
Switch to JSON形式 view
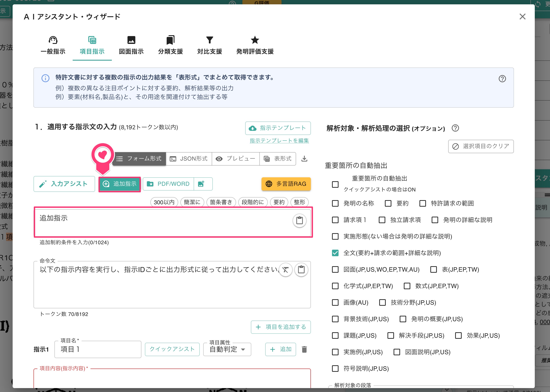click(x=189, y=159)
